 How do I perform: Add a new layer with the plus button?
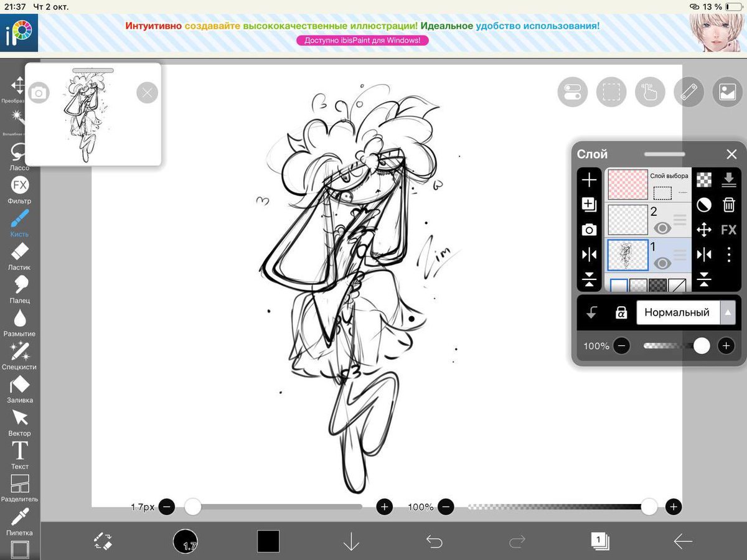[x=588, y=180]
